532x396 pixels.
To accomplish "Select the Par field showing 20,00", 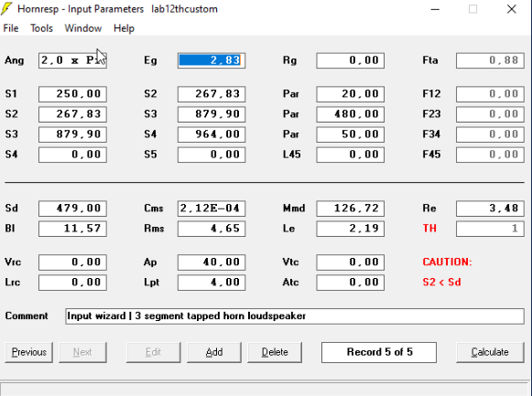I will (350, 94).
